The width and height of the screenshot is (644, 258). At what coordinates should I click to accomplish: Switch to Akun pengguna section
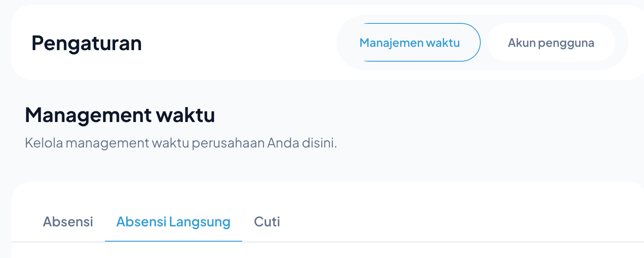pos(551,43)
